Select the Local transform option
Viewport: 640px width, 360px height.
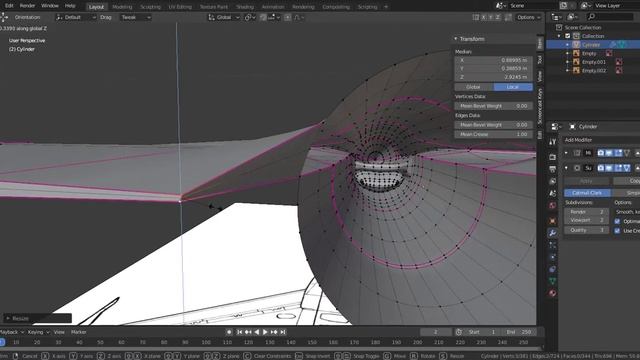[513, 87]
